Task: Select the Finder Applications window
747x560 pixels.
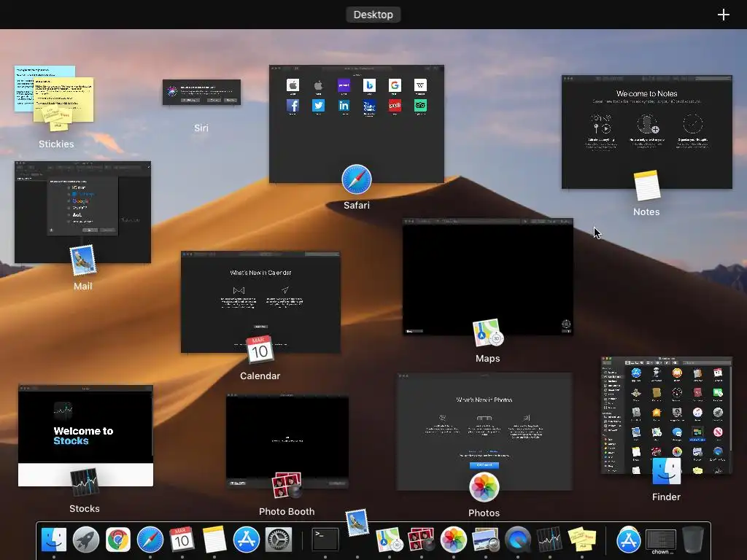Action: (x=667, y=415)
